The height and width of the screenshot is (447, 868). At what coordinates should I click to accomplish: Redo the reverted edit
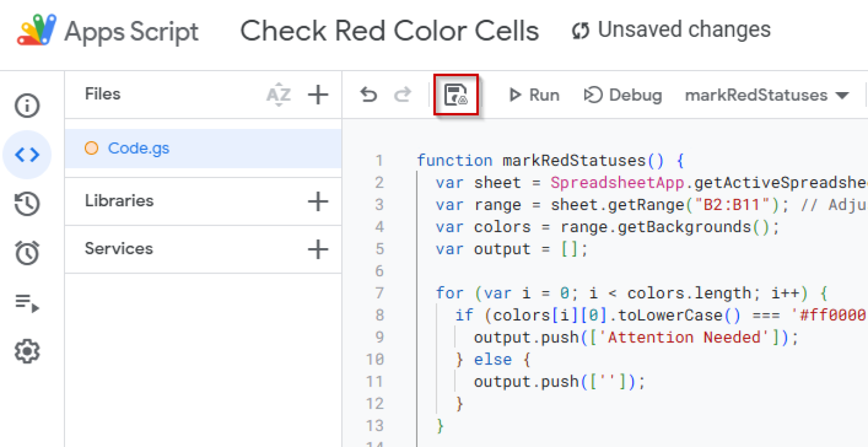click(x=403, y=95)
